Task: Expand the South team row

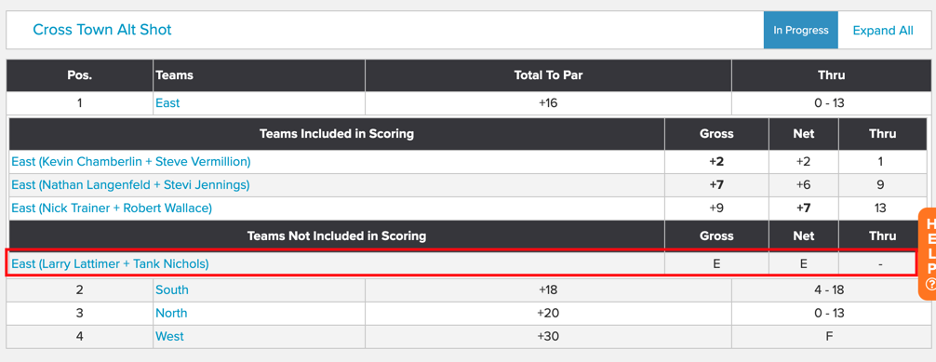Action: [172, 290]
